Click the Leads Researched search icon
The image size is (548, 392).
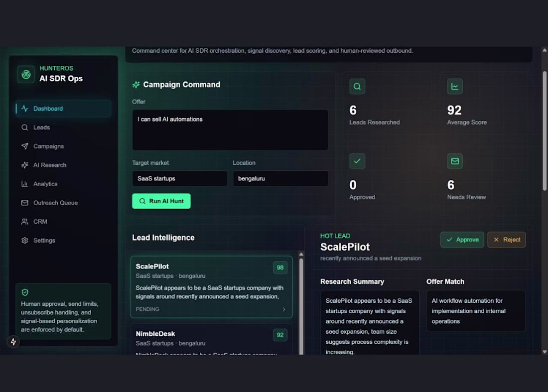(357, 86)
